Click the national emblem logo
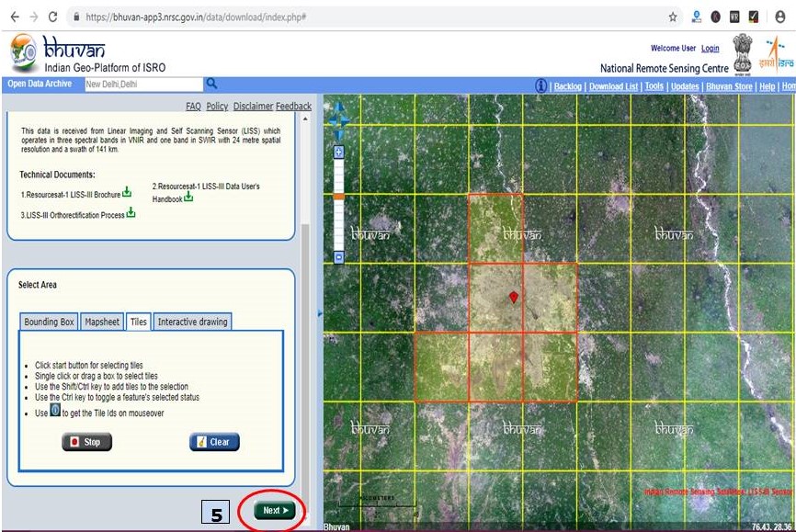 click(x=742, y=53)
